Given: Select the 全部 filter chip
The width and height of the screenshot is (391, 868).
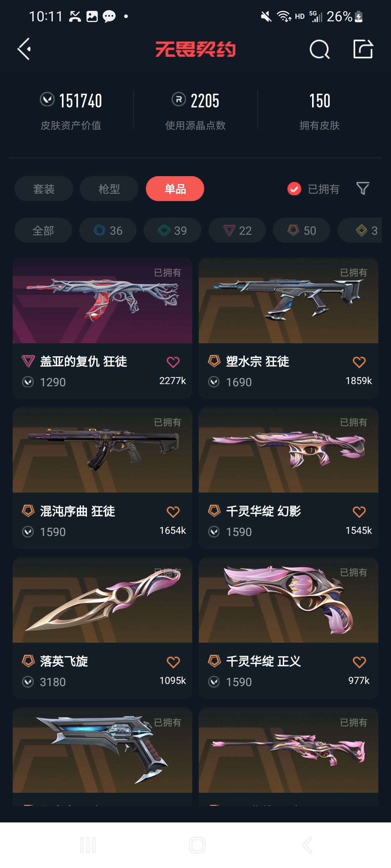Looking at the screenshot, I should pyautogui.click(x=43, y=230).
